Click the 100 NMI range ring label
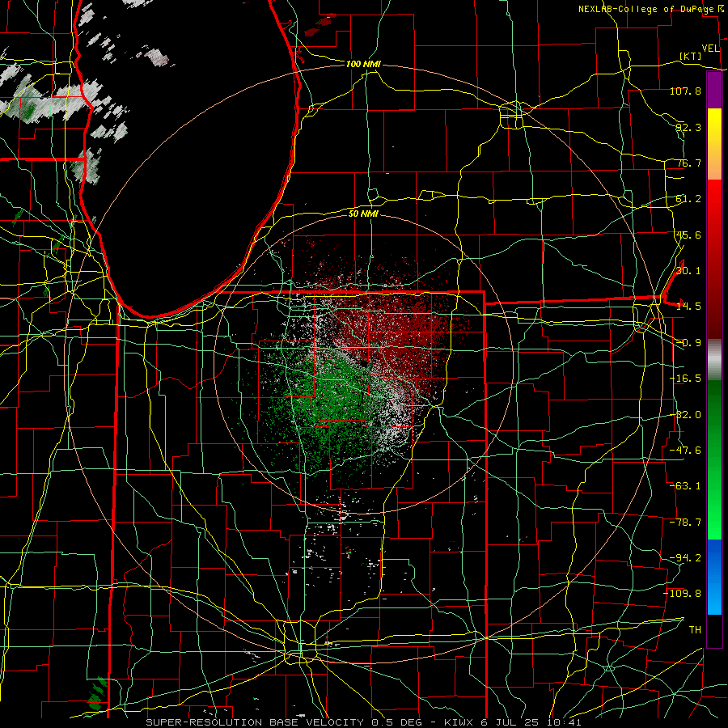728x728 pixels. [363, 64]
